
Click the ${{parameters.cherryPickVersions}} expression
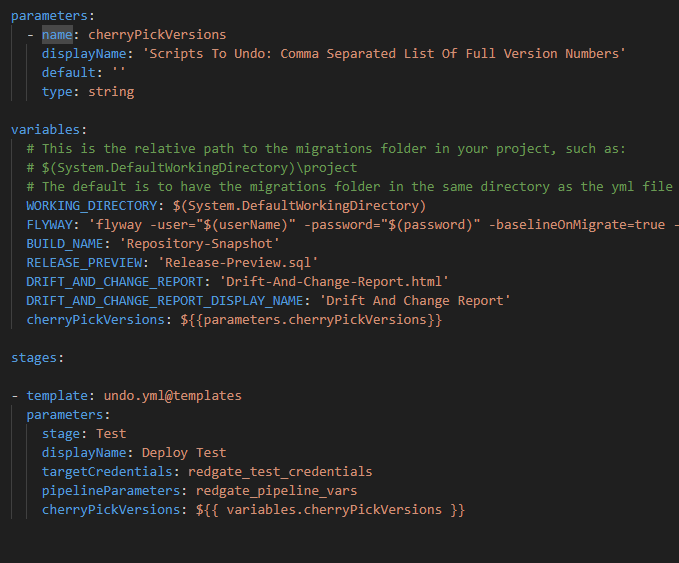point(311,320)
